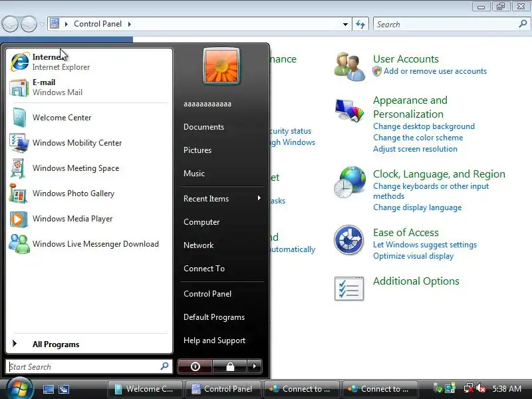Click Appearance and Personalization icon
Image resolution: width=532 pixels, height=399 pixels.
pos(350,110)
